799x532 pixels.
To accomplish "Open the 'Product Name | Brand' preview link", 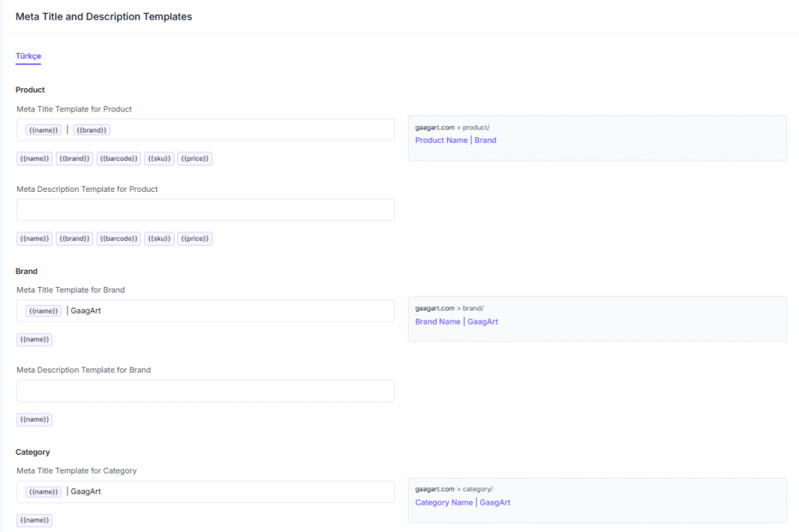I will (456, 140).
